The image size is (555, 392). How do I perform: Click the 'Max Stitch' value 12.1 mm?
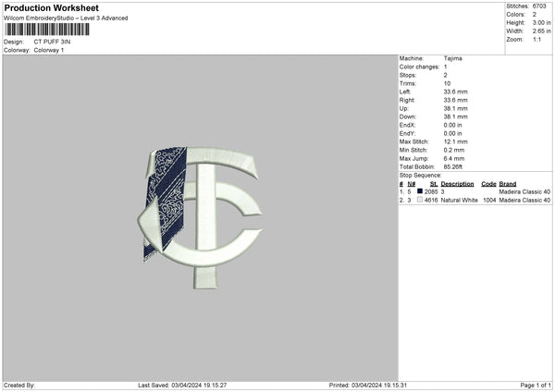pos(455,141)
